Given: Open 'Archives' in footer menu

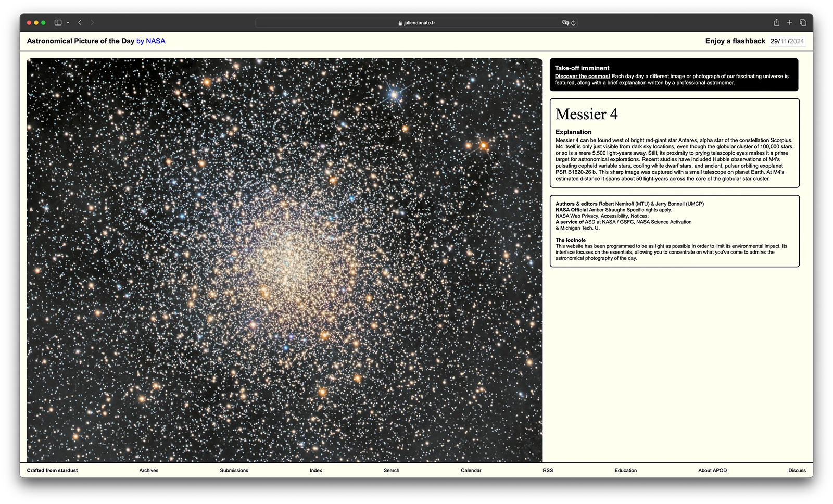Looking at the screenshot, I should (149, 470).
